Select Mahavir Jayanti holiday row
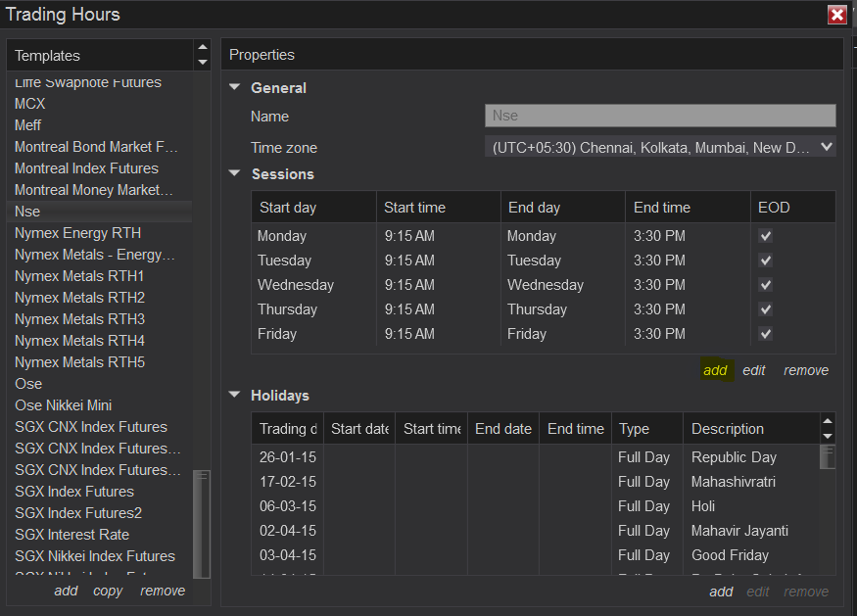The width and height of the screenshot is (857, 616). pyautogui.click(x=536, y=531)
